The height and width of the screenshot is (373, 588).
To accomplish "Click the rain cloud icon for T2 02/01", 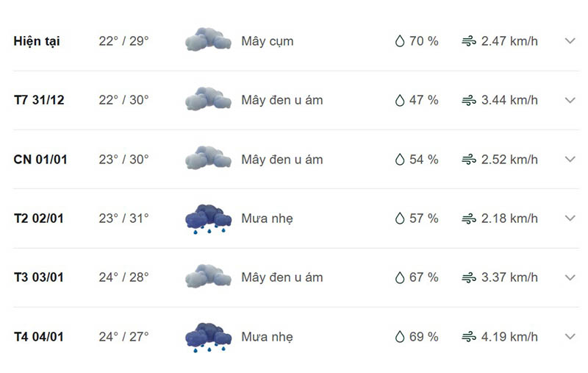I will click(209, 219).
